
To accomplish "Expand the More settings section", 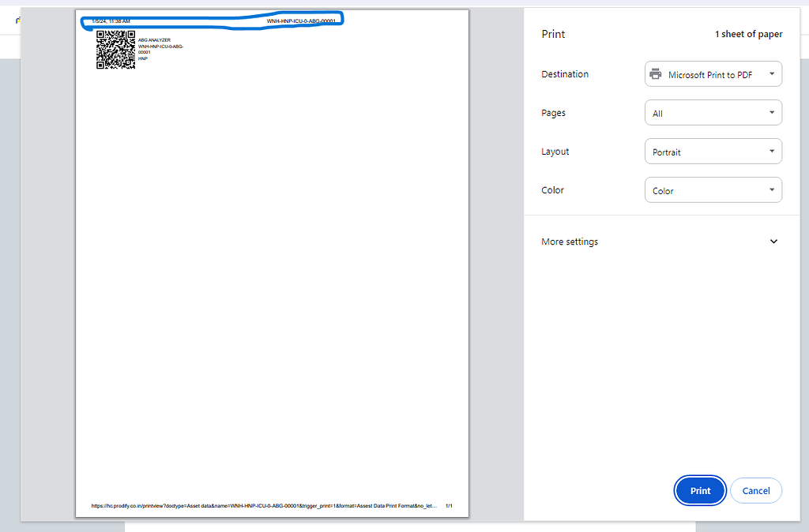I will pos(570,241).
